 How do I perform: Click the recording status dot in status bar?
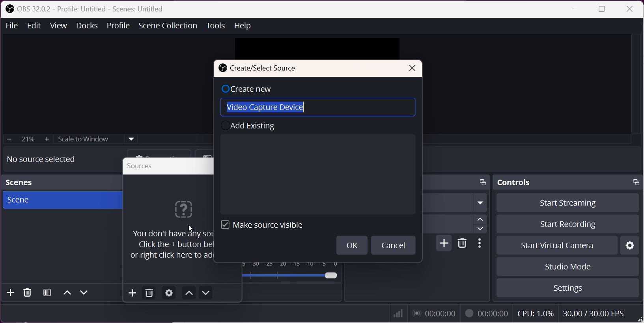point(469,314)
